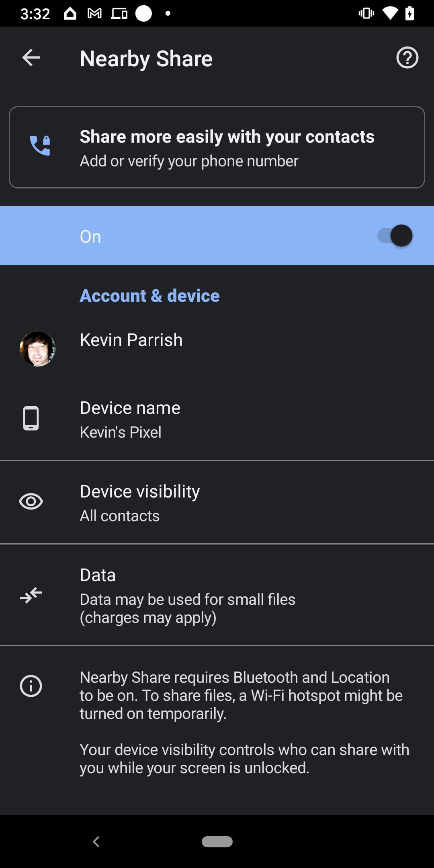Tap the eye visibility icon

(x=31, y=502)
